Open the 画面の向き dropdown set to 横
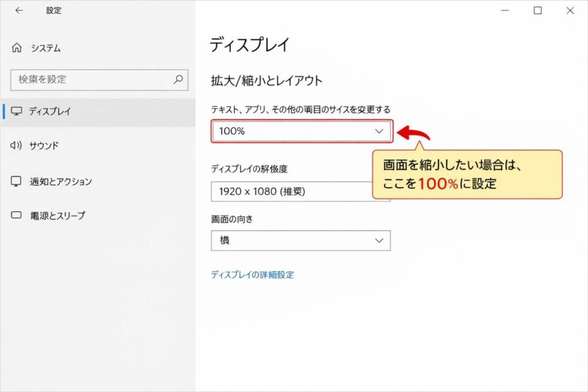The width and height of the screenshot is (588, 392). click(301, 240)
